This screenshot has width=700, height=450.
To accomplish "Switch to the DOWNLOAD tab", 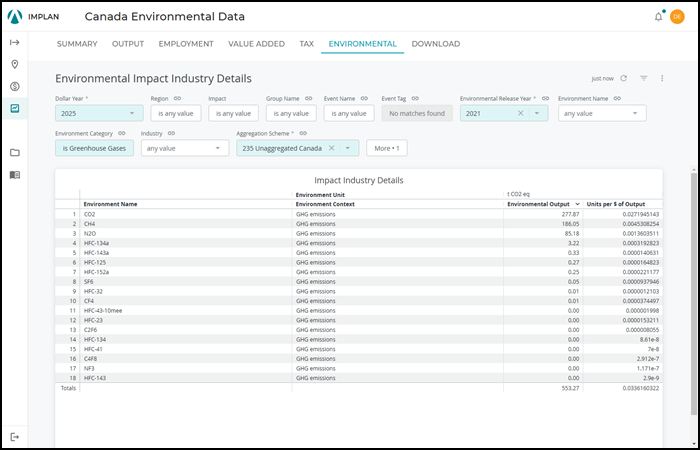I will point(436,44).
